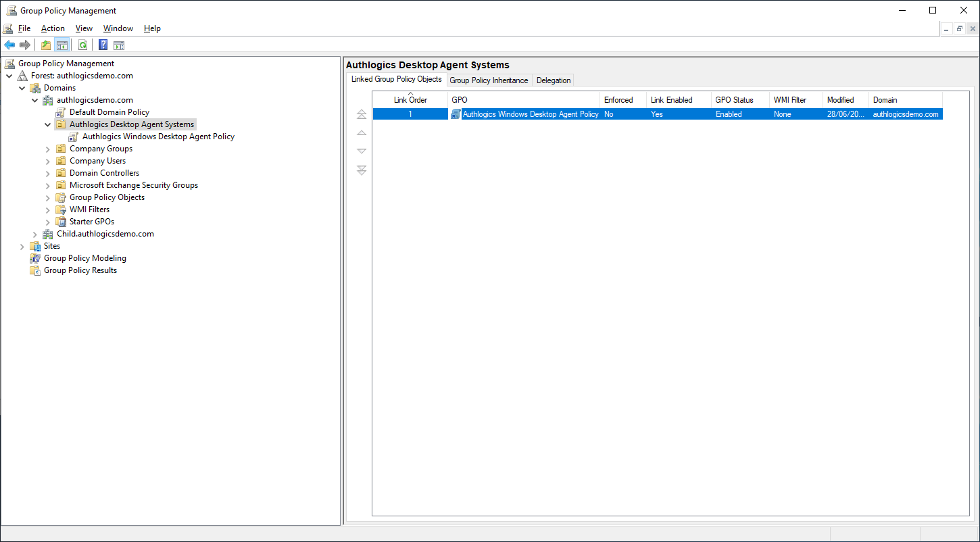Image resolution: width=980 pixels, height=542 pixels.
Task: Sort by WMI Filter column header
Action: pyautogui.click(x=796, y=100)
